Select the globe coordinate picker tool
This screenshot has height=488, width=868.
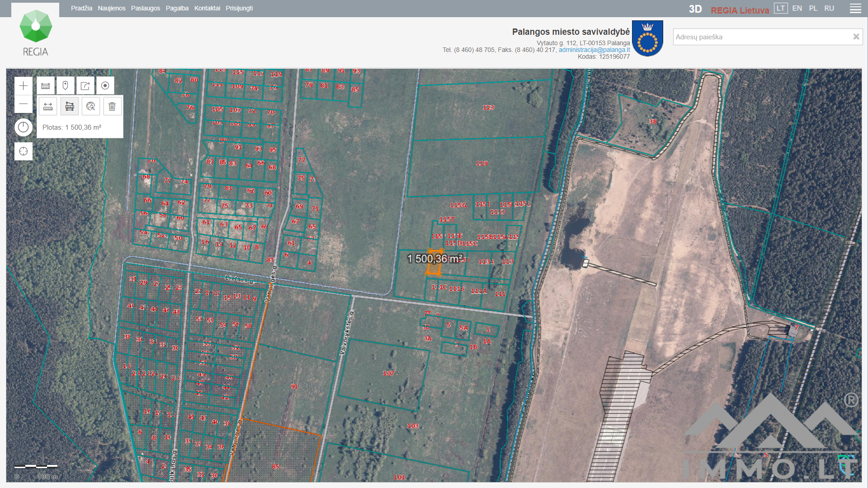click(x=91, y=106)
